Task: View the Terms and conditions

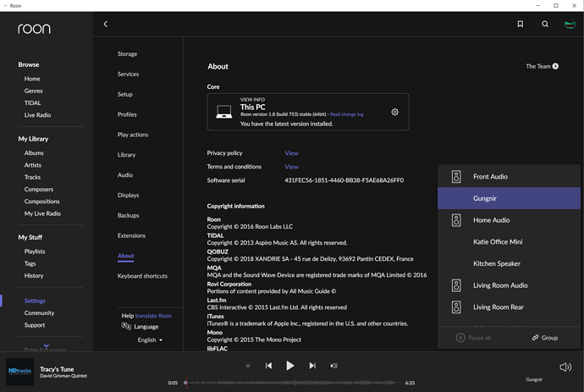Action: 292,167
